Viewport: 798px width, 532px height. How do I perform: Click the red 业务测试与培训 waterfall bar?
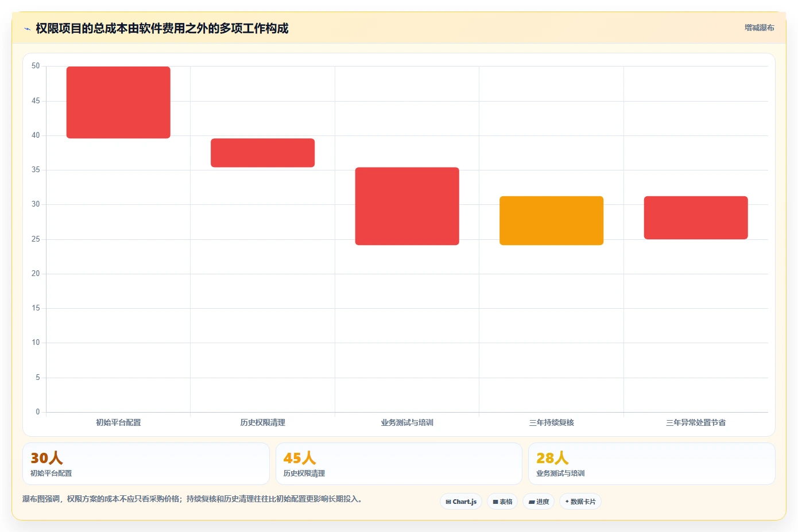(407, 206)
